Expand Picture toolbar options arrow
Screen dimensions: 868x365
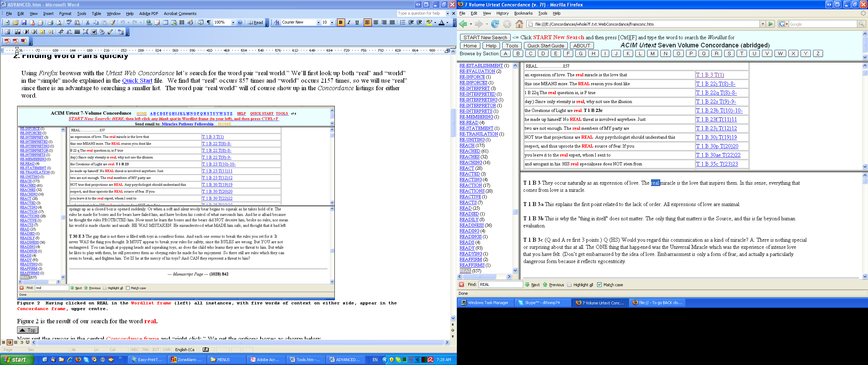tap(128, 32)
